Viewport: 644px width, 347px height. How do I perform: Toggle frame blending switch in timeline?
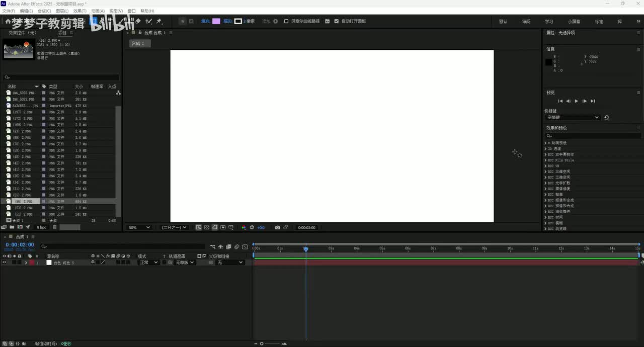[x=229, y=247]
